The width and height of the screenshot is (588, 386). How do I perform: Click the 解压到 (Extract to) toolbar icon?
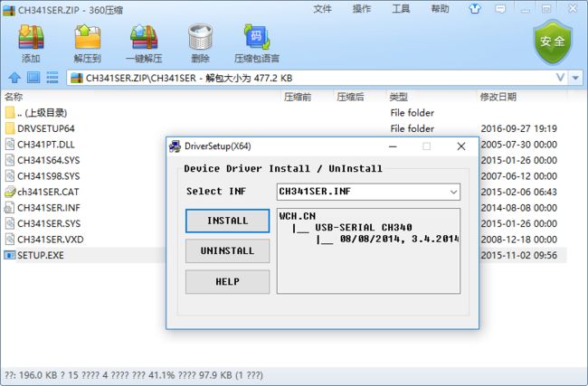88,37
